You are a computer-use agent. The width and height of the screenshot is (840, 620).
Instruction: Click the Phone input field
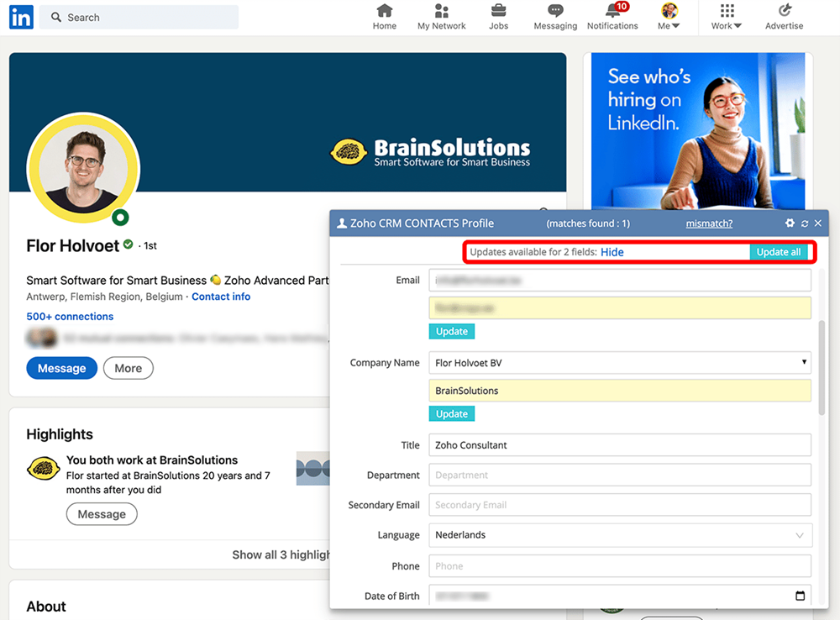[x=620, y=566]
